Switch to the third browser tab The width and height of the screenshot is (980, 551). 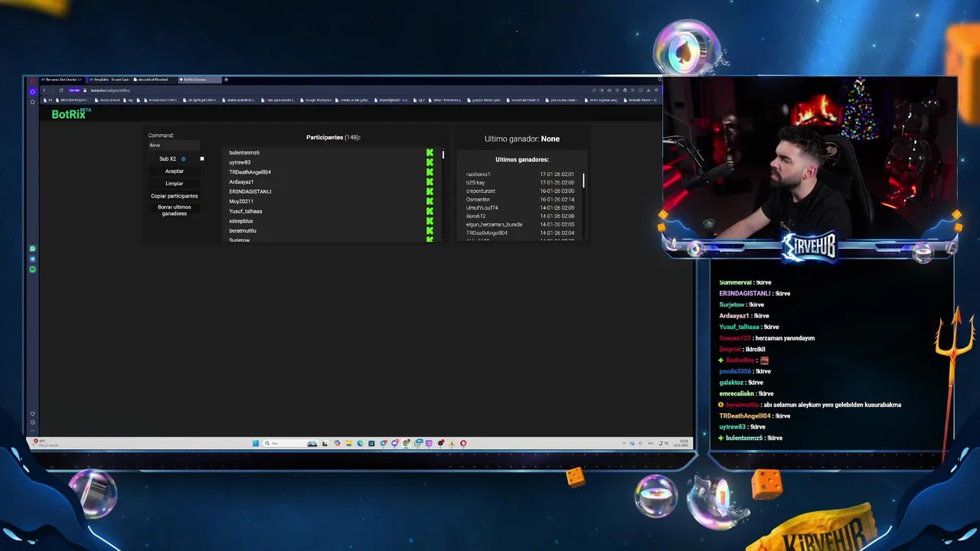pyautogui.click(x=153, y=80)
